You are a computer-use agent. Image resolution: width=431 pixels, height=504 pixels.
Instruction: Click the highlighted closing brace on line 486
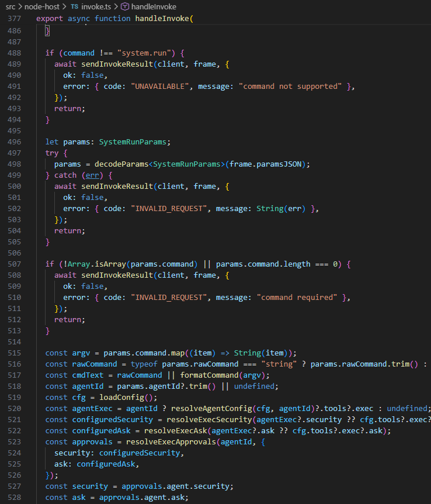click(47, 31)
